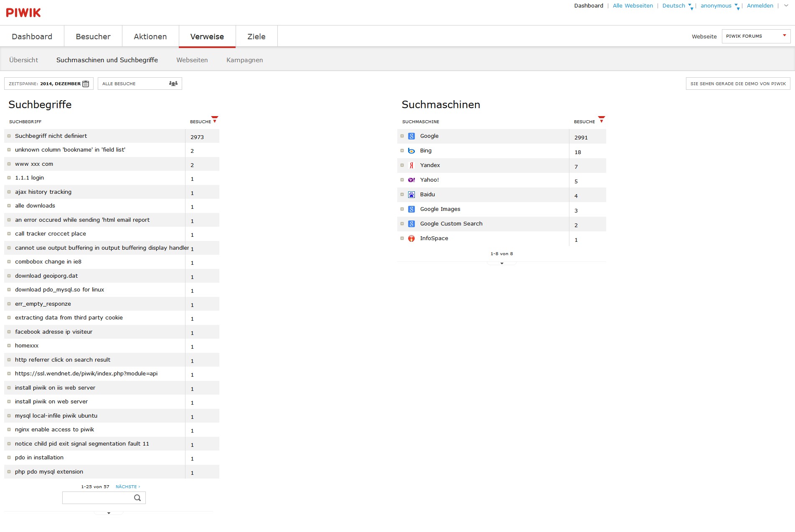Open the Übersicht submenu
Image resolution: width=795 pixels, height=532 pixels.
[x=23, y=60]
